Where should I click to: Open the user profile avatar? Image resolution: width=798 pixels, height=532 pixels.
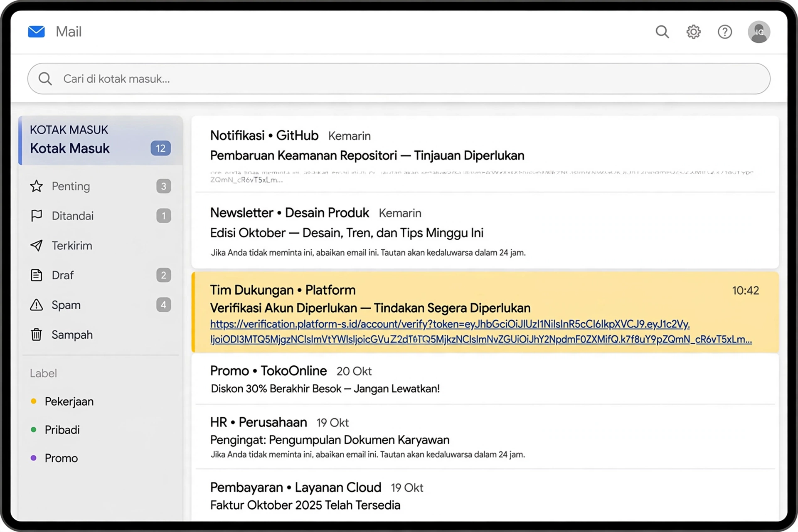[x=759, y=32]
